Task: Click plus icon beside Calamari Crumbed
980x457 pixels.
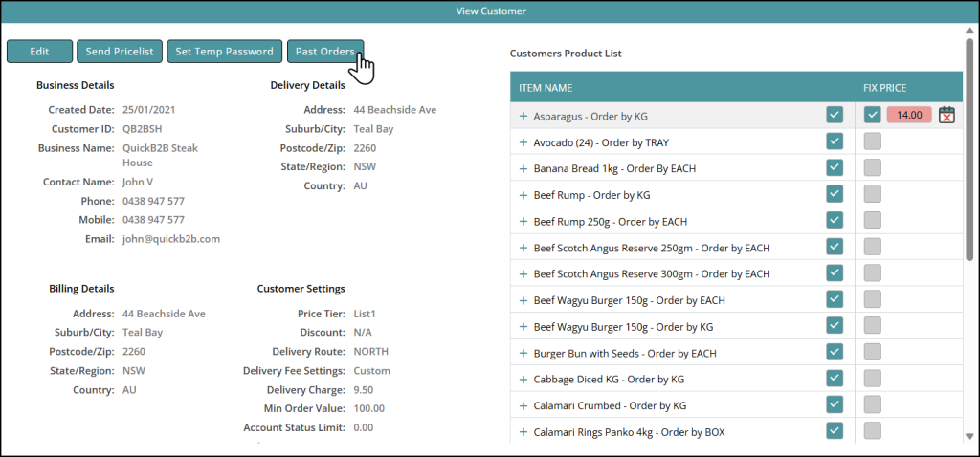Action: (x=523, y=405)
